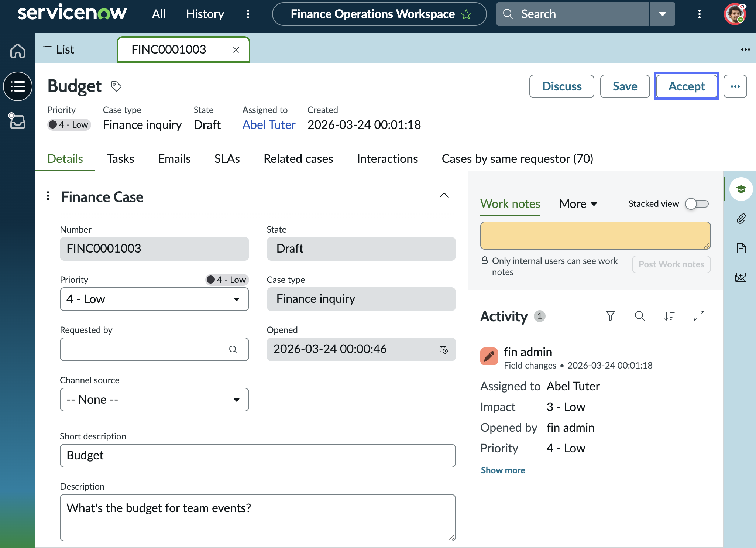Viewport: 756px width, 548px height.
Task: Open the Finance Operations Workspace selector
Action: pyautogui.click(x=379, y=14)
